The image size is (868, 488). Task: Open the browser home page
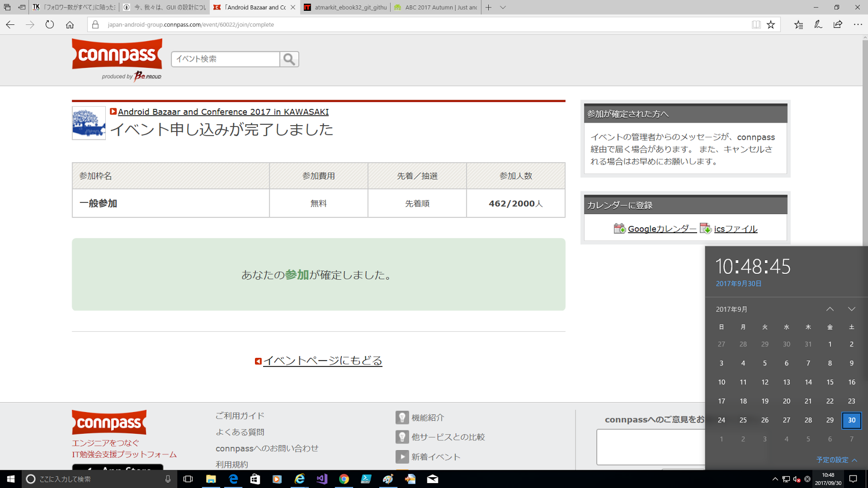(x=70, y=24)
